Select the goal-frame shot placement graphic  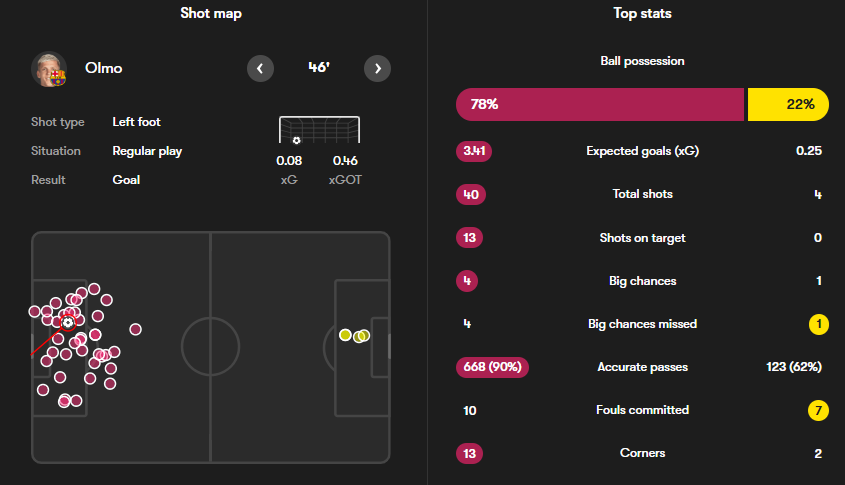(x=320, y=130)
